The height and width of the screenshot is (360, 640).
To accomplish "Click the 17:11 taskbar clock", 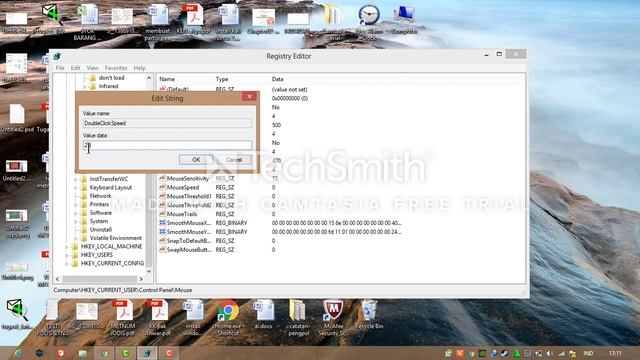I will 615,353.
